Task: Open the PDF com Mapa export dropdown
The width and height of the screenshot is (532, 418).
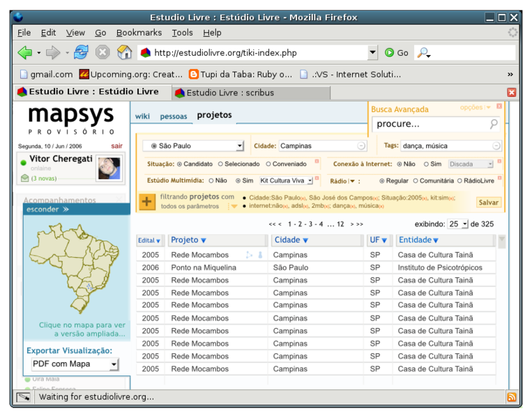Action: pyautogui.click(x=75, y=364)
